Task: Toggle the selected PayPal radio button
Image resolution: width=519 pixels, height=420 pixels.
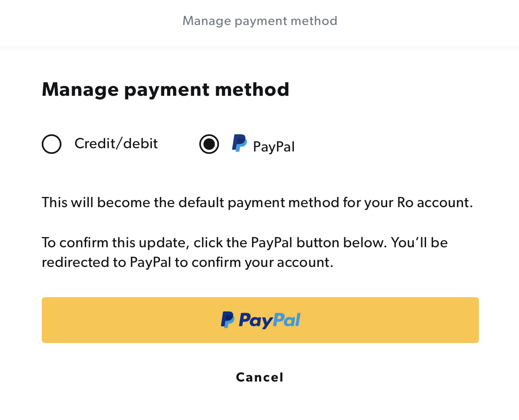Action: pyautogui.click(x=209, y=144)
